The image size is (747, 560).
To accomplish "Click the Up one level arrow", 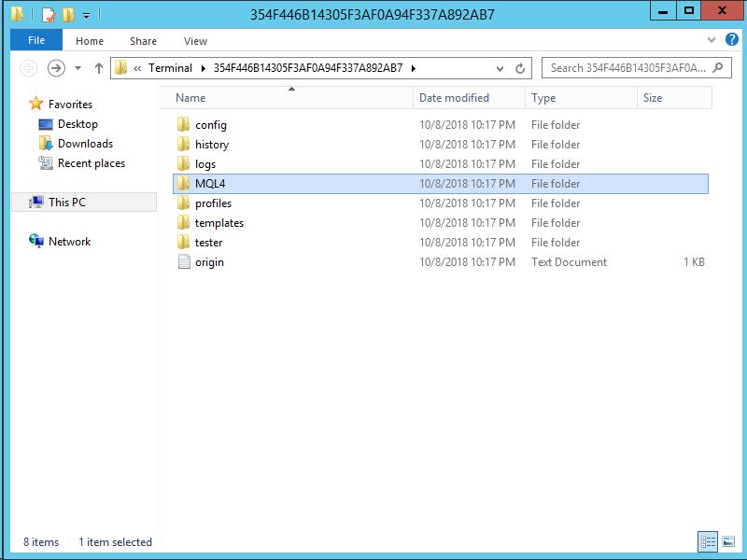I will [99, 68].
